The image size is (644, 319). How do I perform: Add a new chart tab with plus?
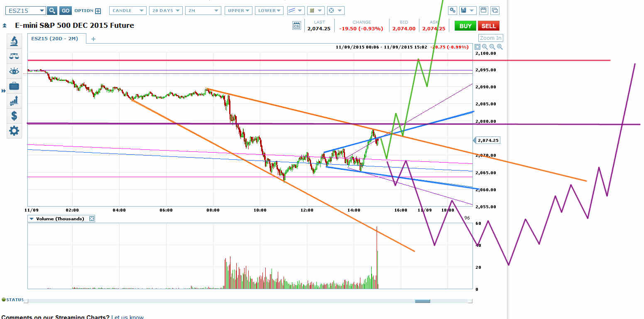[x=93, y=39]
